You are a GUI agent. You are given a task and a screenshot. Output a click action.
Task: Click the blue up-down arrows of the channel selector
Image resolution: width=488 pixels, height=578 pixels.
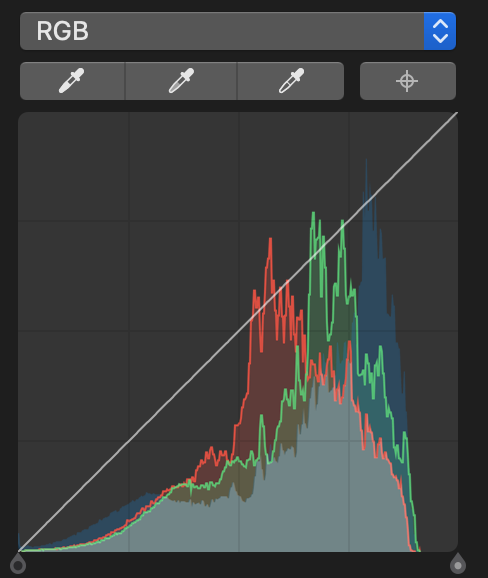tap(440, 31)
